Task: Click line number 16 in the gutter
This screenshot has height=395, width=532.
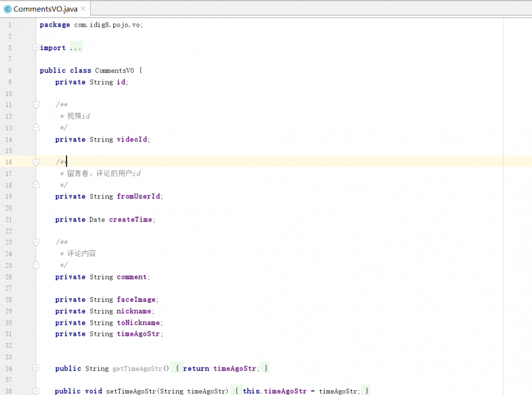Action: point(9,162)
